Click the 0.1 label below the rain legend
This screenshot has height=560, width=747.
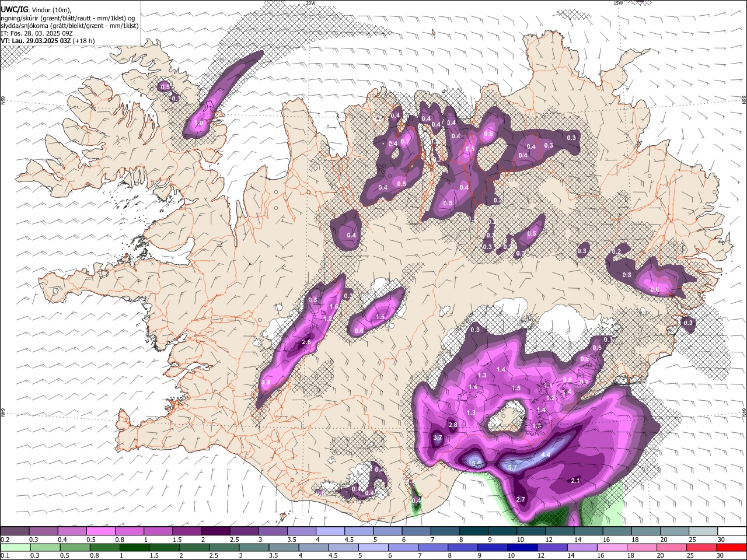point(5,556)
